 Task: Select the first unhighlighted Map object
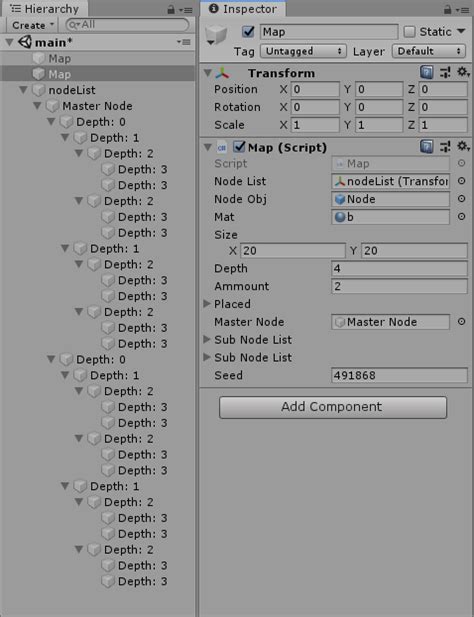point(98,58)
